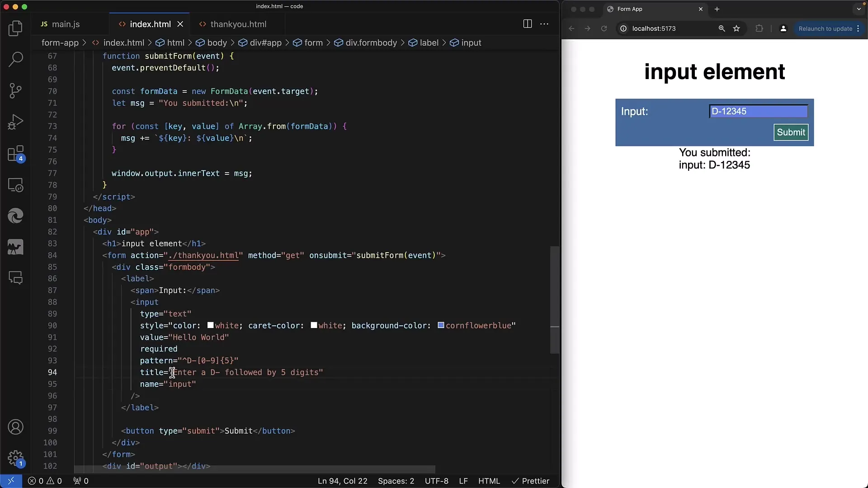
Task: Click the cornflowerblue background color swatch
Action: (x=440, y=325)
